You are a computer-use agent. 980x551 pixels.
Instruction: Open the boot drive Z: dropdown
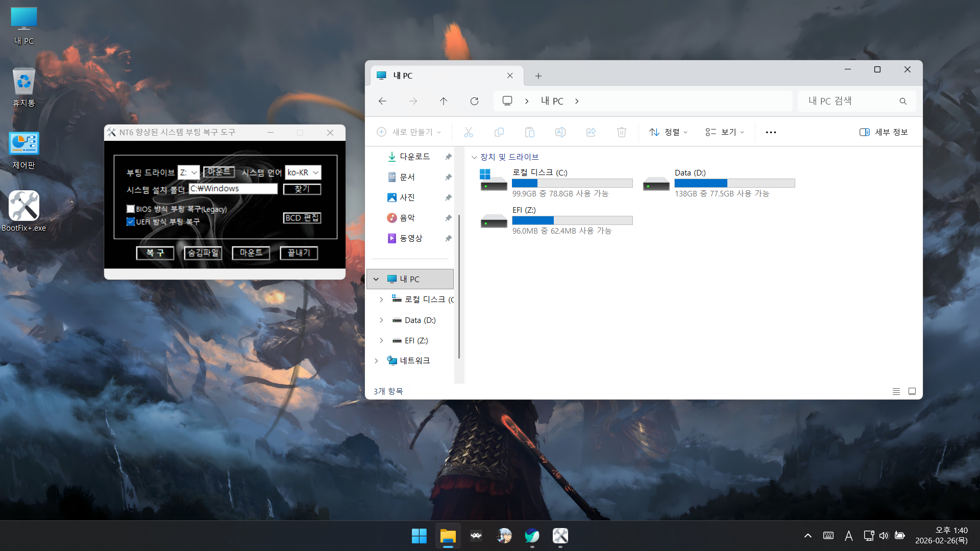pos(188,172)
